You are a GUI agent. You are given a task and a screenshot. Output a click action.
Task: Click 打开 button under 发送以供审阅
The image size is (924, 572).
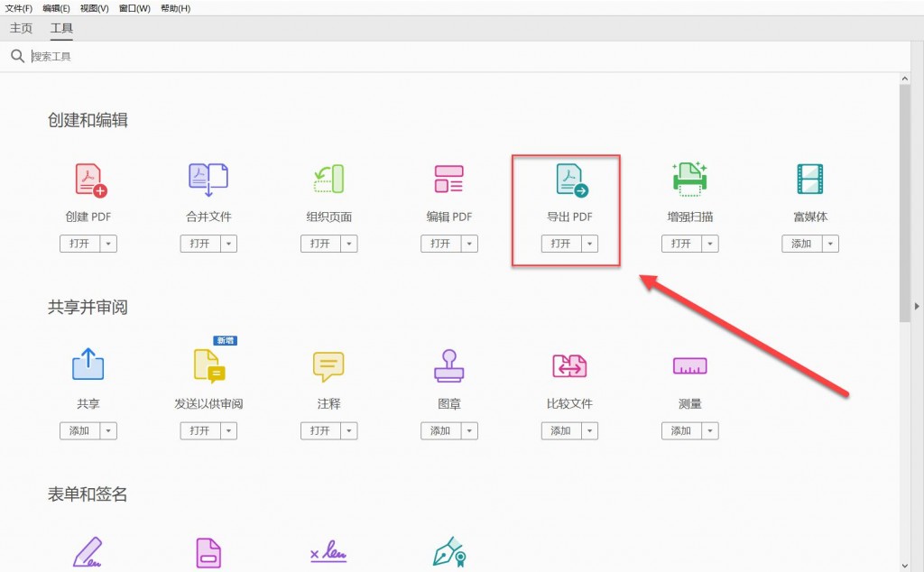(x=199, y=430)
